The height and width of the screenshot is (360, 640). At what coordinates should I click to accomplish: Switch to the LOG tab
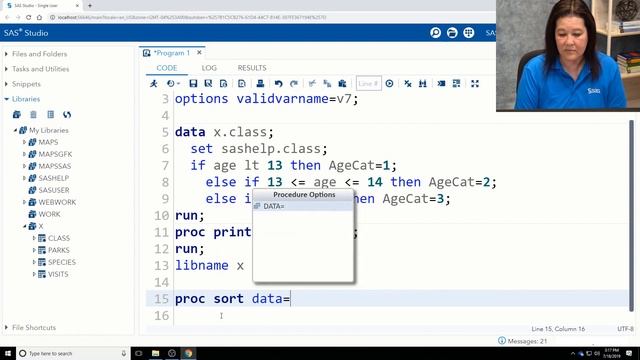point(209,68)
